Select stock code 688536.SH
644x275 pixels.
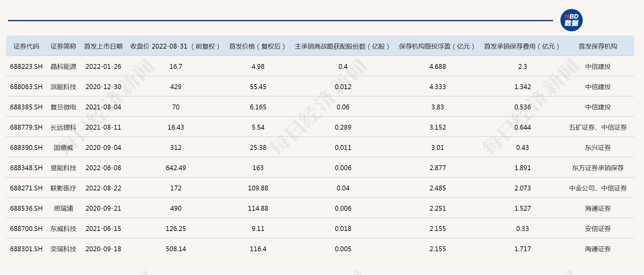click(26, 208)
